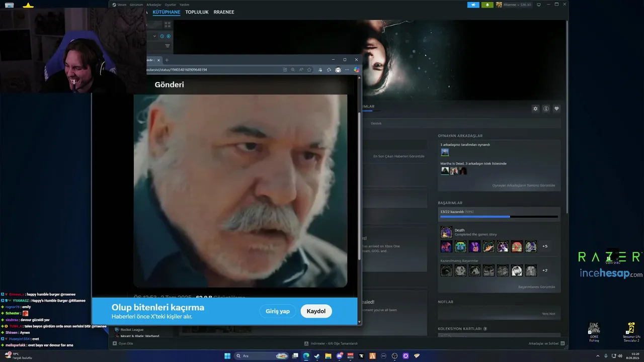The image size is (644, 362).
Task: Click the Steam logo in the menu bar
Action: click(x=114, y=5)
